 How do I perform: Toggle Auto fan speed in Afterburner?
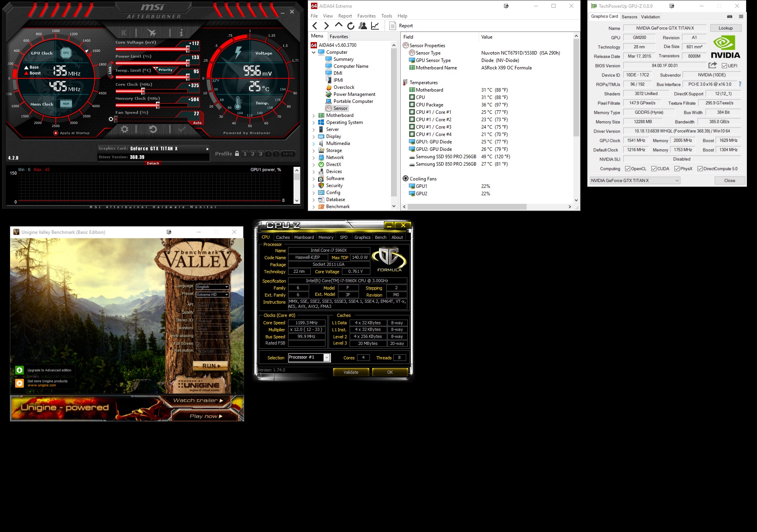197,123
